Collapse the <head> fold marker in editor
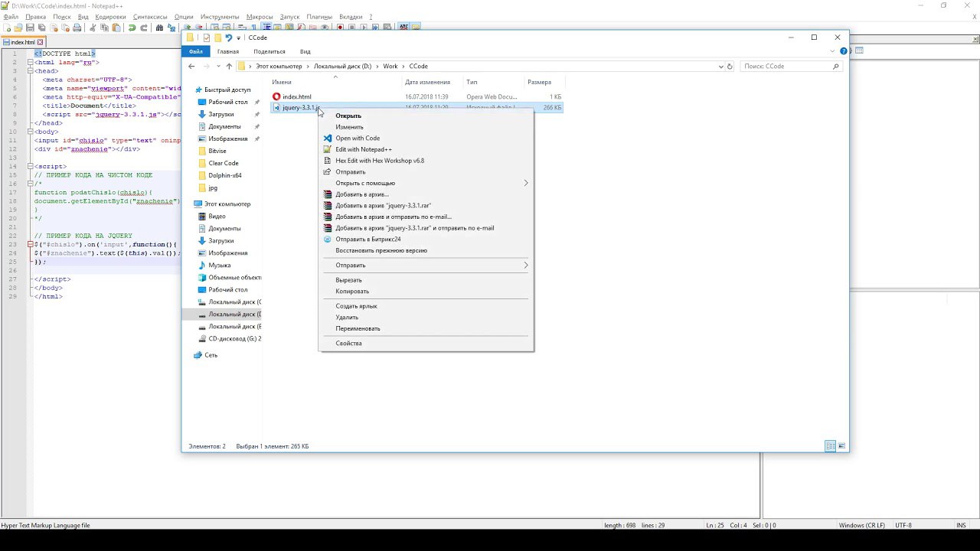 [29, 71]
